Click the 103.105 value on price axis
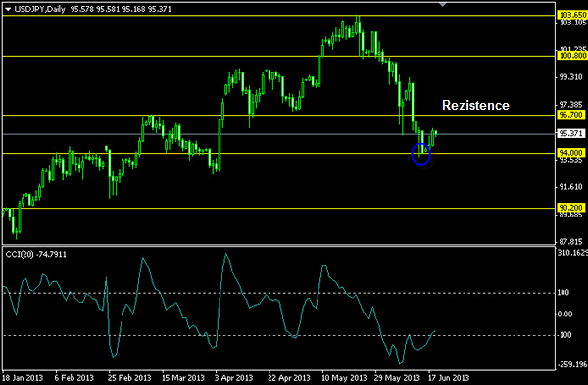The height and width of the screenshot is (385, 588). pyautogui.click(x=572, y=23)
